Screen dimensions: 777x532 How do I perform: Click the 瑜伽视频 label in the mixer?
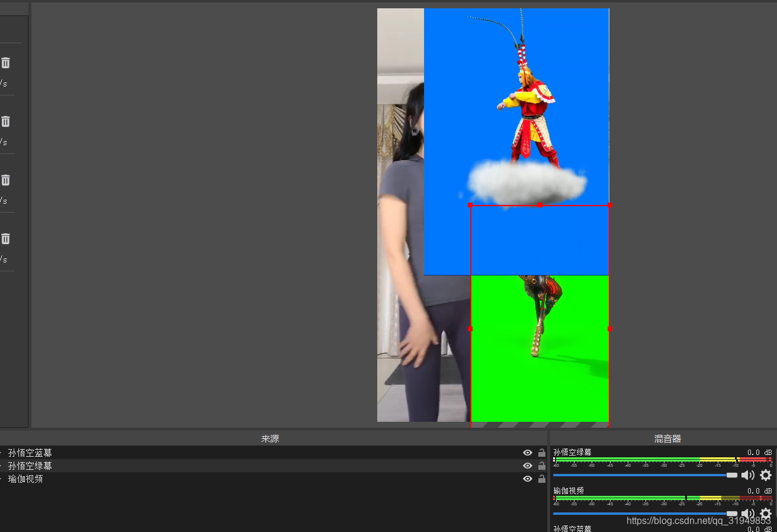click(568, 491)
